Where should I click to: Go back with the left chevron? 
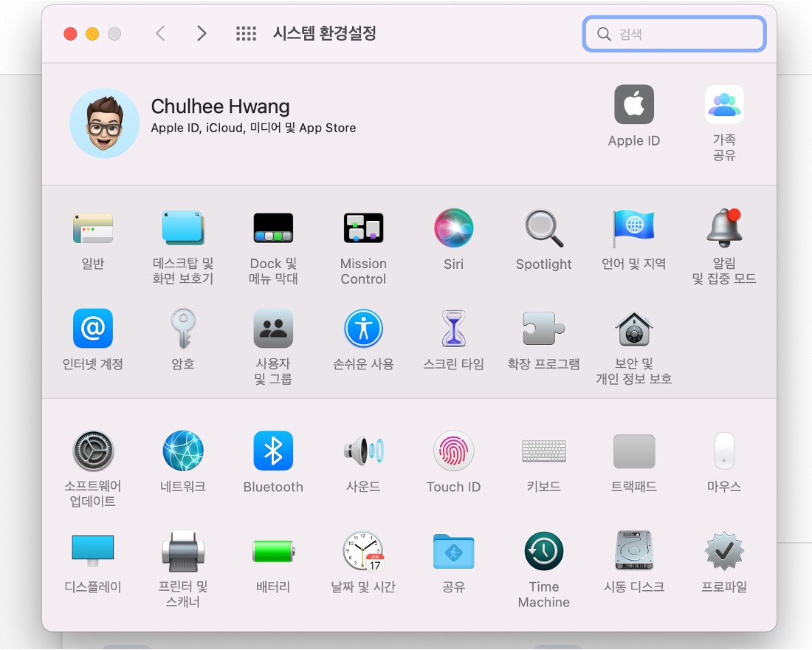tap(160, 34)
